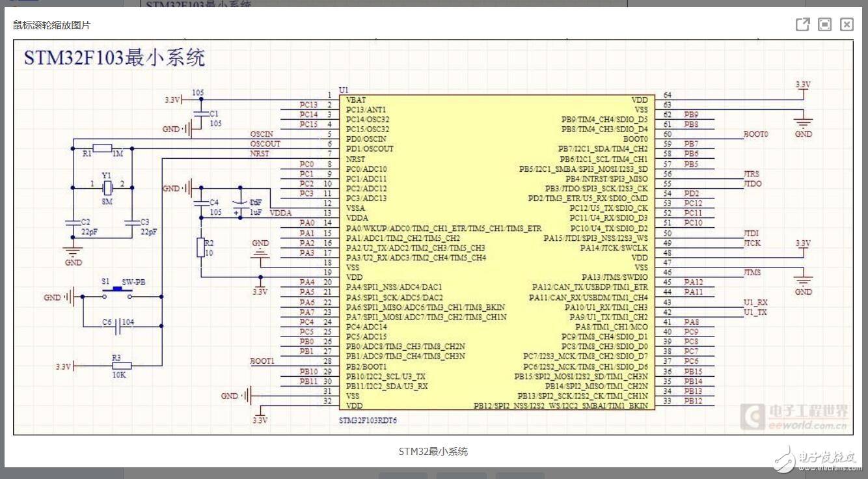Click the 'PD2/TIM3_ETR/U5_RX/SDIO_CMD' pin name

588,198
